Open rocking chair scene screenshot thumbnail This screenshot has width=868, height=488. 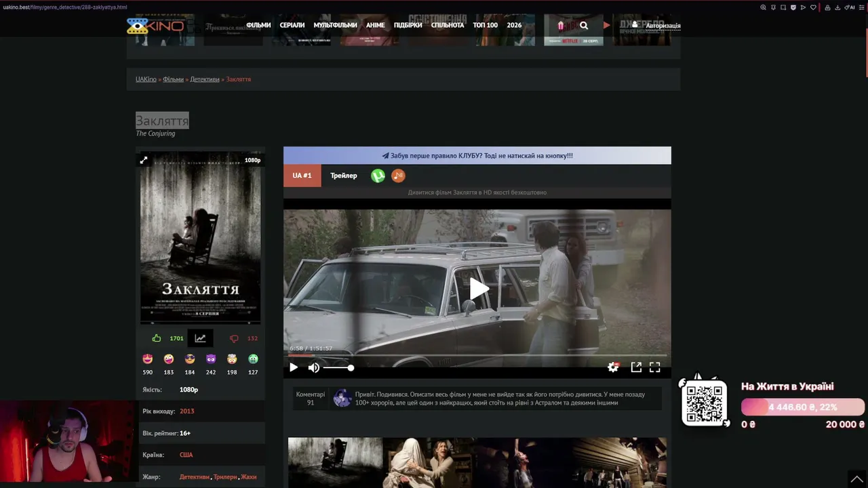coord(336,462)
